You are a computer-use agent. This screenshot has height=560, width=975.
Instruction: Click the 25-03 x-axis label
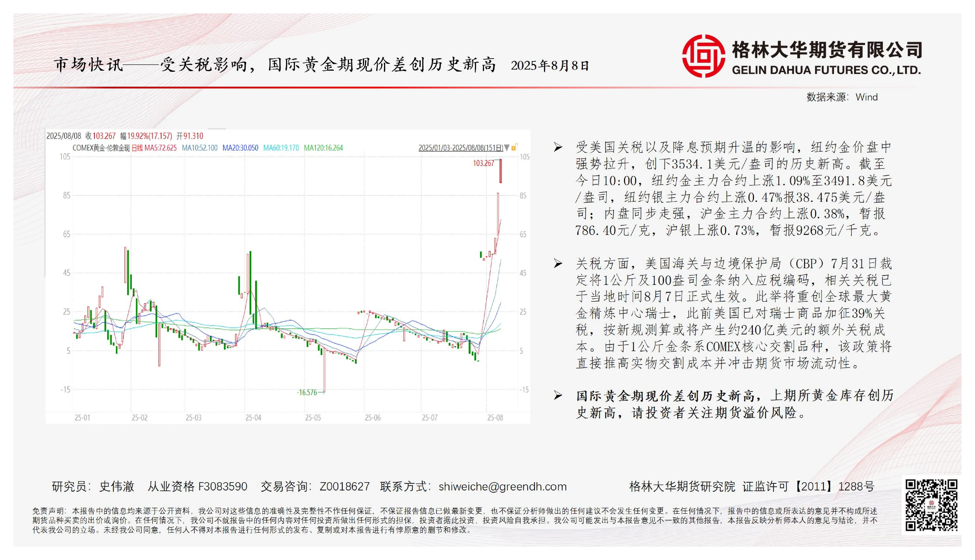click(x=193, y=418)
